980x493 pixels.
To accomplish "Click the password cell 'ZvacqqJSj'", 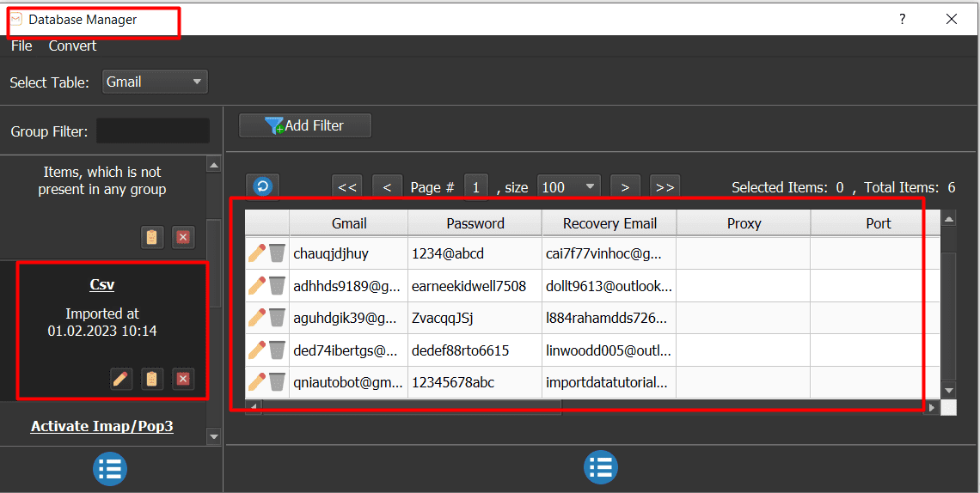I will pyautogui.click(x=475, y=318).
